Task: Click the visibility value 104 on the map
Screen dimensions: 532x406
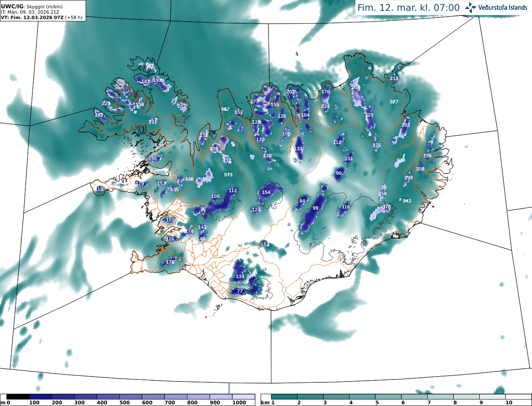Action: click(305, 115)
